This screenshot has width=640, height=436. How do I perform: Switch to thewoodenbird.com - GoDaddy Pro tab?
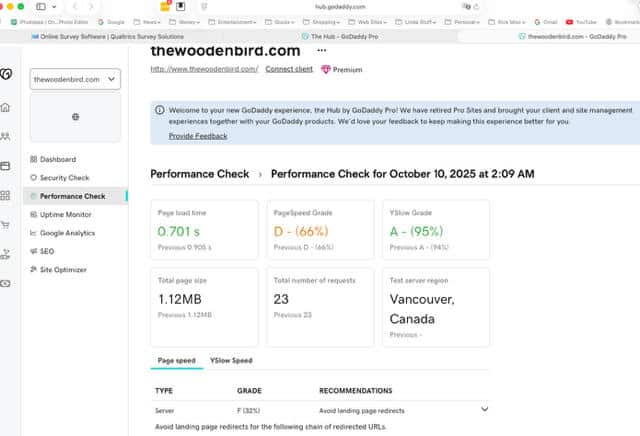coord(573,37)
